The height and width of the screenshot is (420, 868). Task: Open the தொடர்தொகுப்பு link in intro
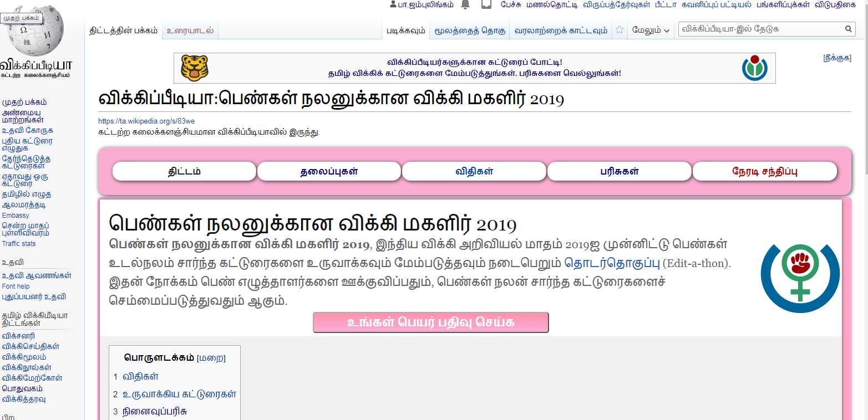click(612, 263)
